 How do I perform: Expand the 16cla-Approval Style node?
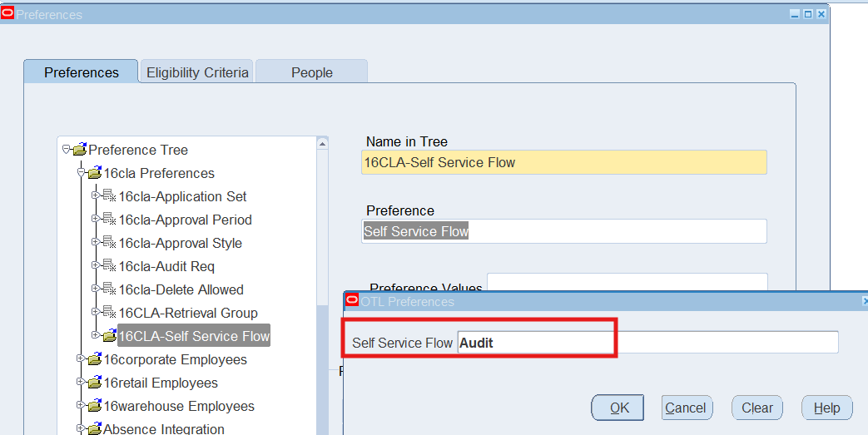point(96,244)
